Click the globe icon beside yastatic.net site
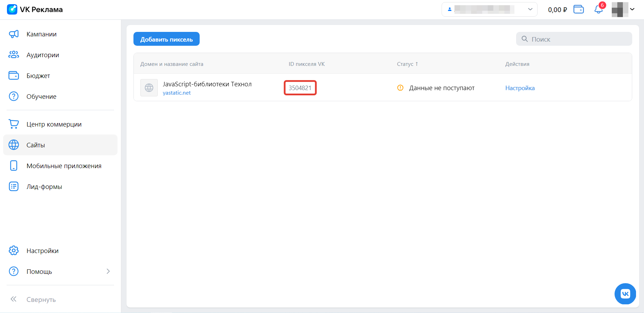Viewport: 644px width, 313px height. pyautogui.click(x=149, y=88)
